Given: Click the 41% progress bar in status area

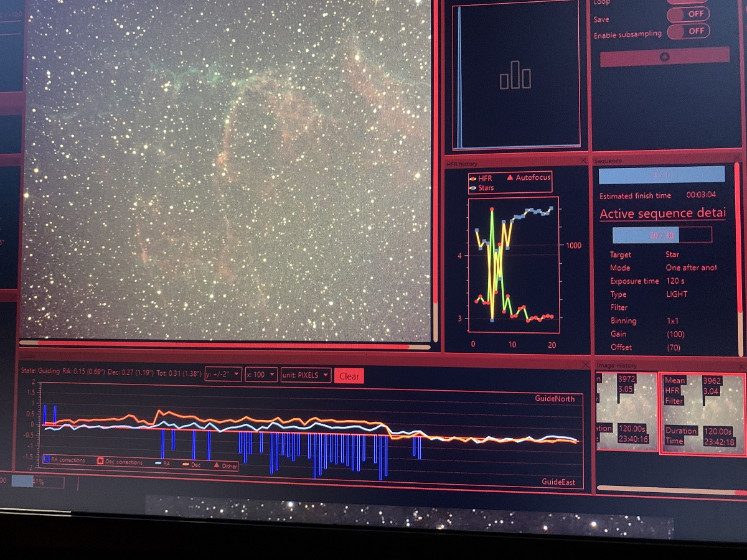Looking at the screenshot, I should (37, 481).
